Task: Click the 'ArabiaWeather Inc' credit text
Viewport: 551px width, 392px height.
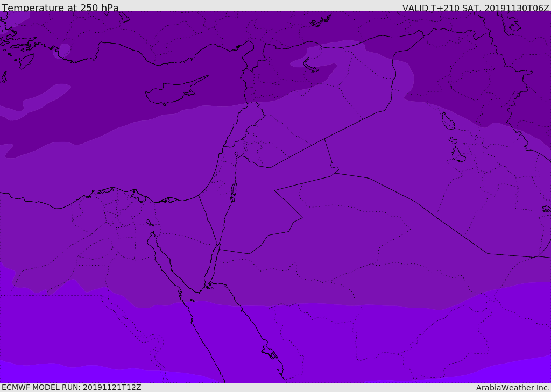Action: point(513,388)
